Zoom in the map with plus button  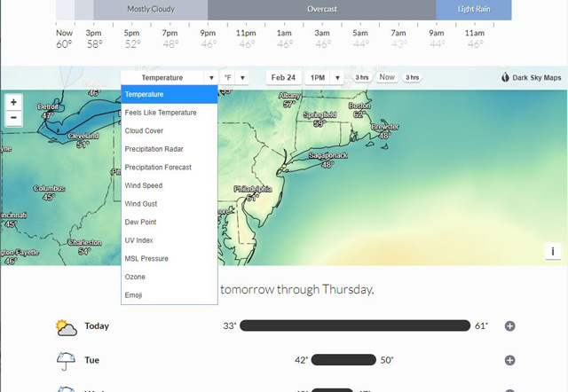(14, 102)
